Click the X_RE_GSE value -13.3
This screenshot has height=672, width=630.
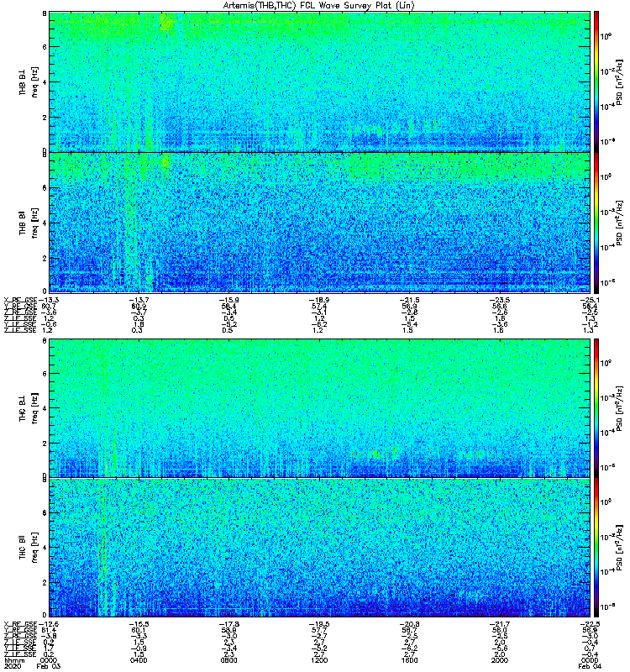(49, 300)
